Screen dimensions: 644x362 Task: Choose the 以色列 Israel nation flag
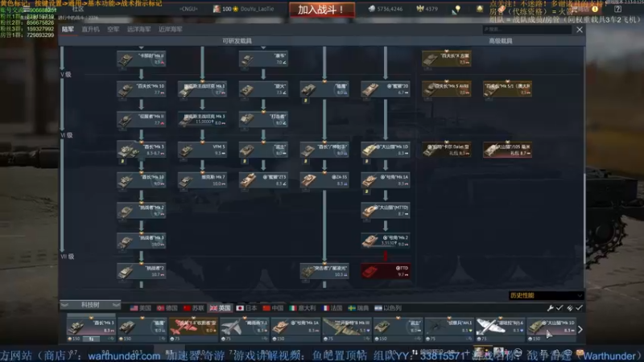(x=388, y=308)
